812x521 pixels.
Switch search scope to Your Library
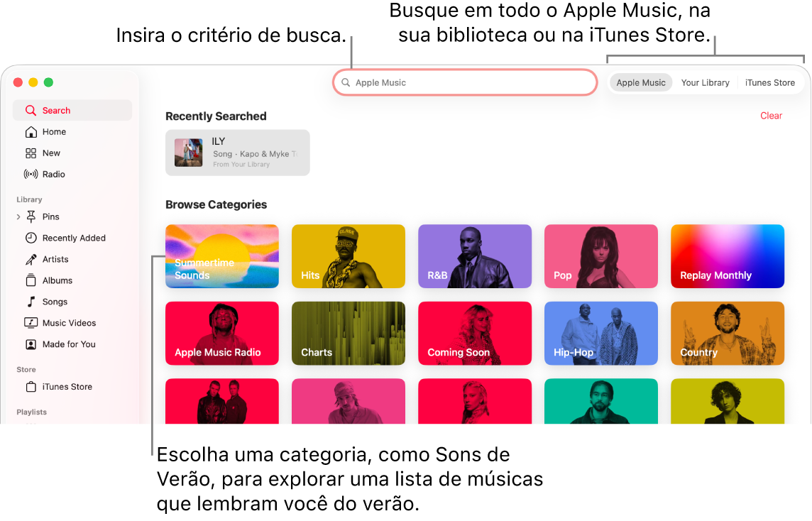point(705,82)
